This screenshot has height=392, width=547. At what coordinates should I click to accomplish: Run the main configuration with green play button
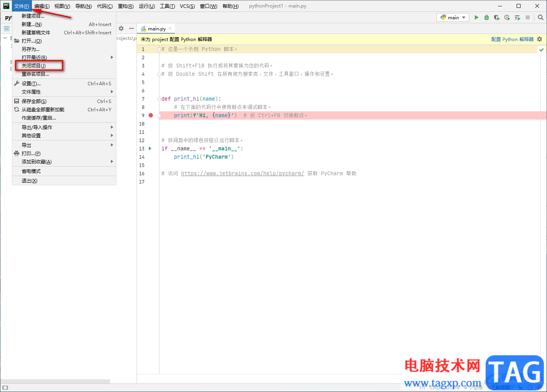click(476, 17)
